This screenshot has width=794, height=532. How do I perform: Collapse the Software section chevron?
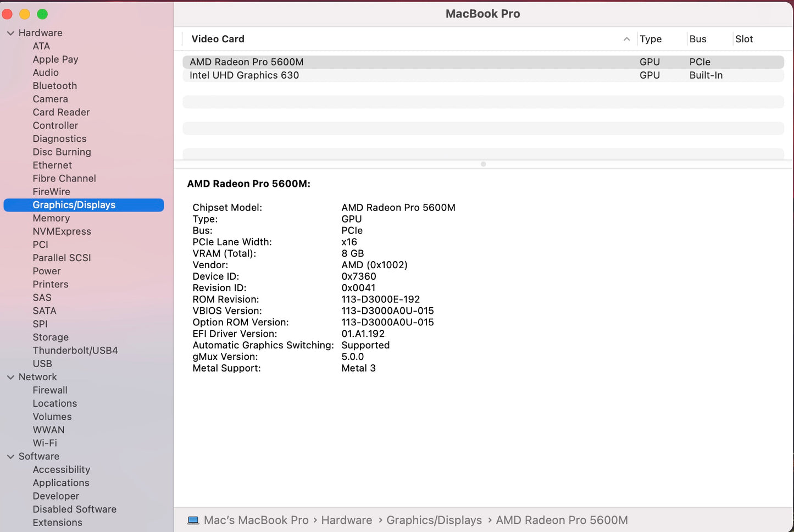[10, 457]
